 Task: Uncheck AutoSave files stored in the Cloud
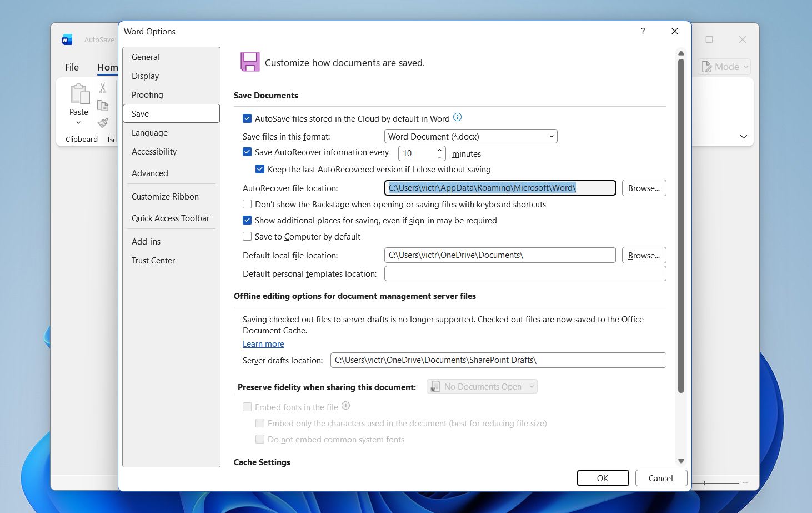(x=247, y=118)
